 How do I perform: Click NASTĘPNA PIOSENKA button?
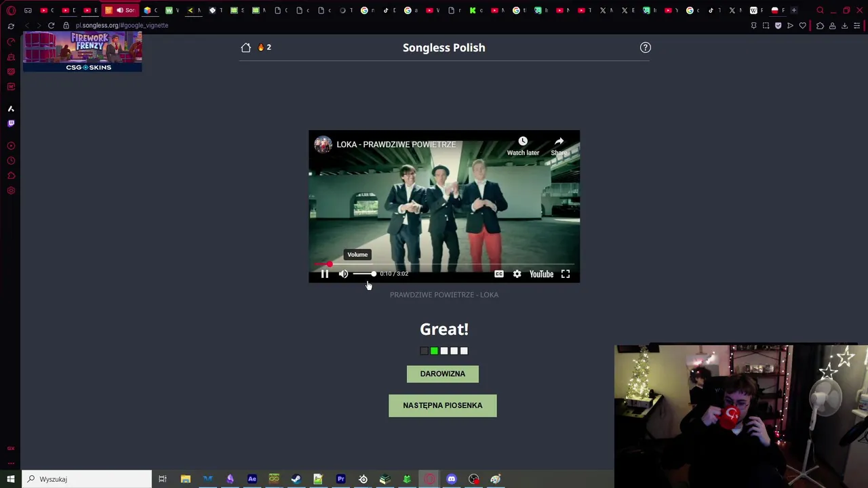pyautogui.click(x=442, y=405)
